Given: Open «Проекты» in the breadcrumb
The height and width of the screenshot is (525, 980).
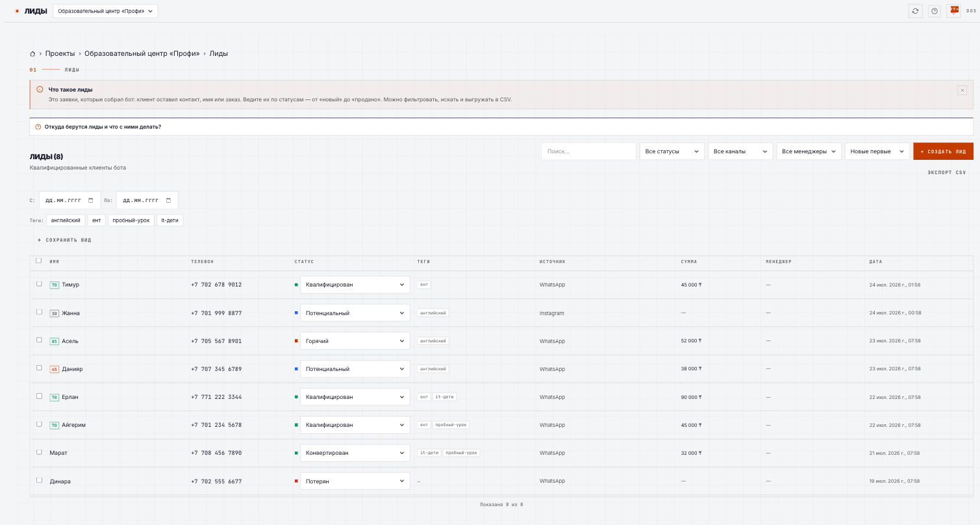Looking at the screenshot, I should (x=60, y=54).
